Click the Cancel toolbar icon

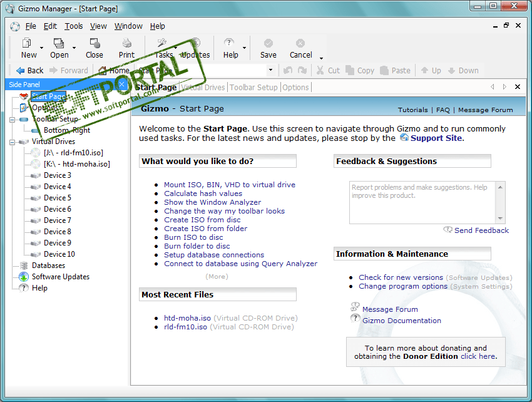point(300,43)
